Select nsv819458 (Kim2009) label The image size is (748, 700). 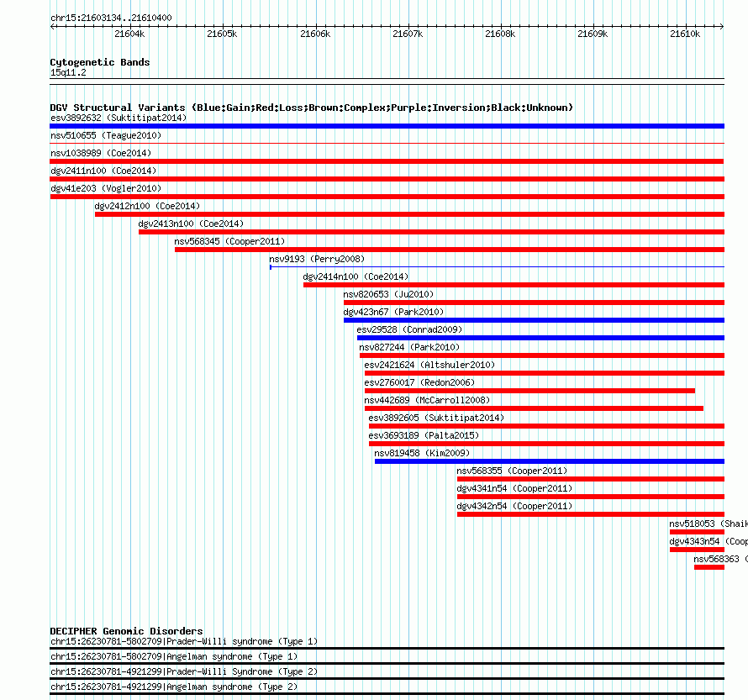tap(422, 453)
